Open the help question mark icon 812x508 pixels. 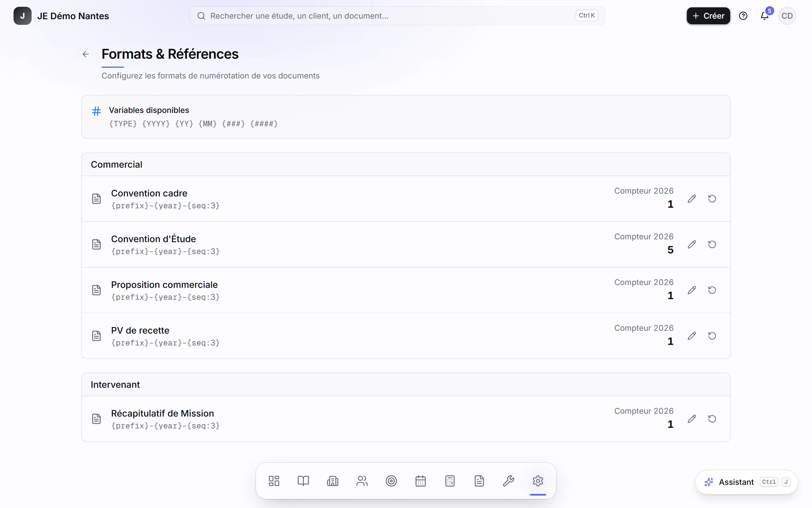point(743,16)
